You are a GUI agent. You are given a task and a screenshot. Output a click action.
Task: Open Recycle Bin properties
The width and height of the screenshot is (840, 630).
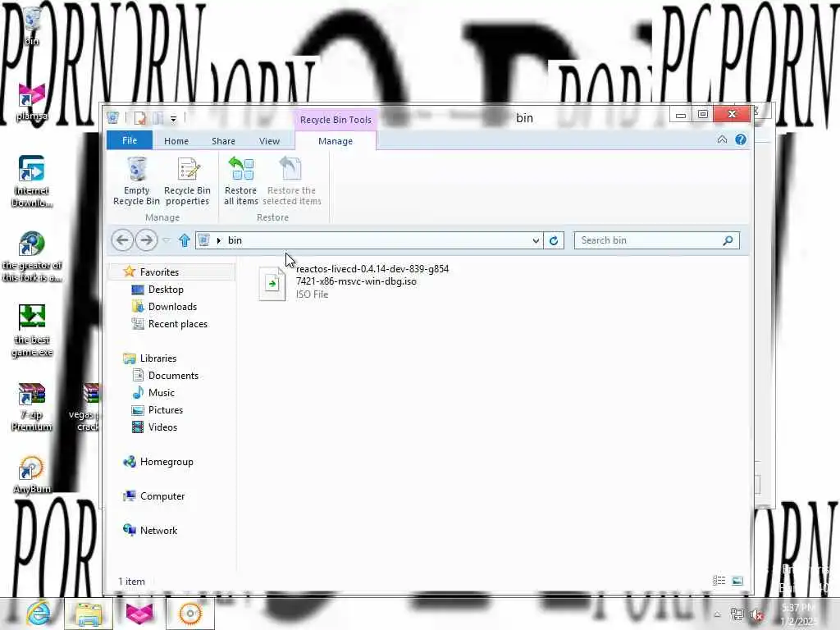click(x=188, y=181)
